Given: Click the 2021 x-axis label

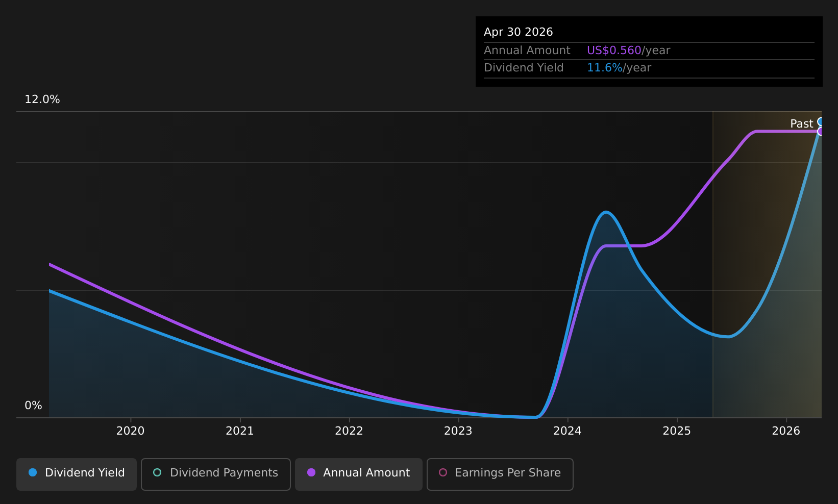Looking at the screenshot, I should pyautogui.click(x=240, y=431).
